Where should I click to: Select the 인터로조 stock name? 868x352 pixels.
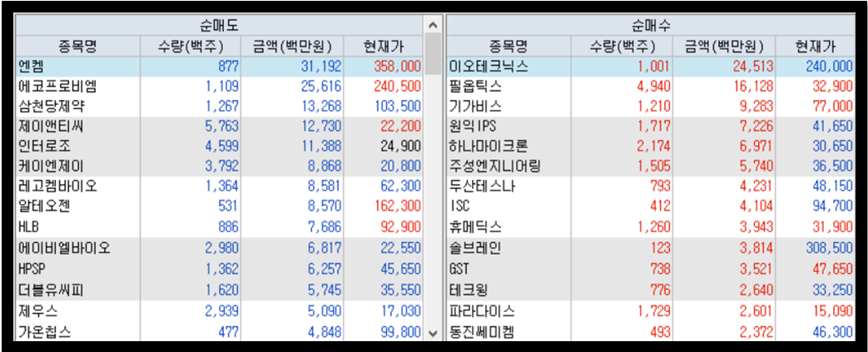point(44,146)
